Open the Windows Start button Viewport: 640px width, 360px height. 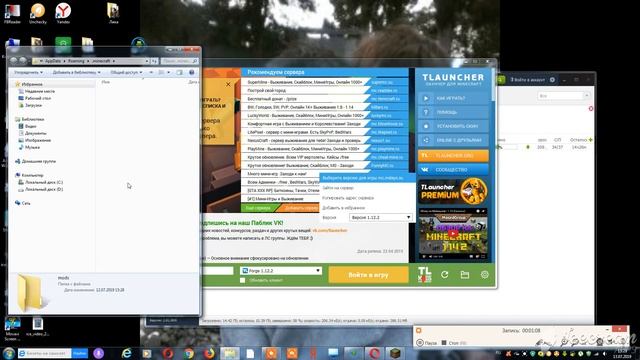[8, 353]
